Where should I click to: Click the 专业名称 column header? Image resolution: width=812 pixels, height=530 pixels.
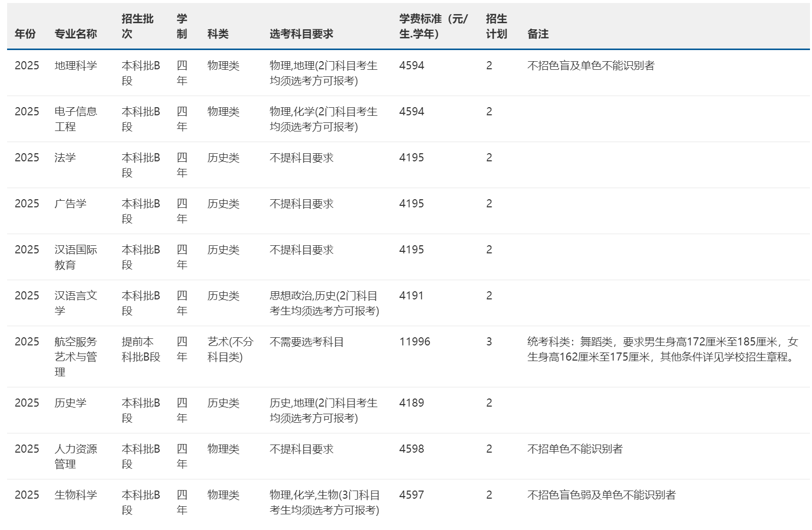[x=75, y=34]
